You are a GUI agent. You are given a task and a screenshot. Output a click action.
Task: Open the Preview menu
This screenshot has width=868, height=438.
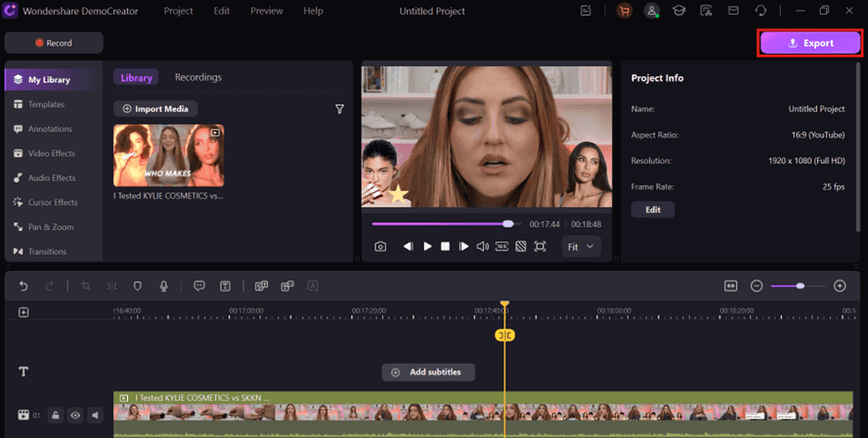pyautogui.click(x=266, y=11)
